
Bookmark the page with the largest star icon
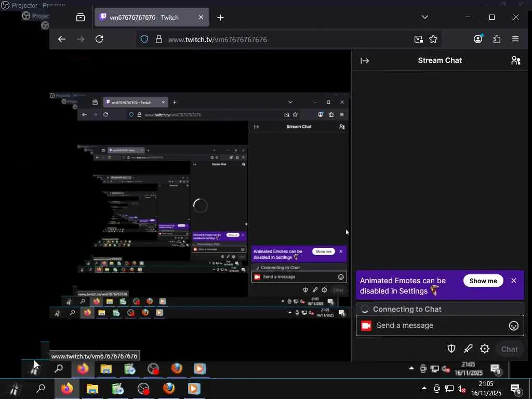coord(433,39)
